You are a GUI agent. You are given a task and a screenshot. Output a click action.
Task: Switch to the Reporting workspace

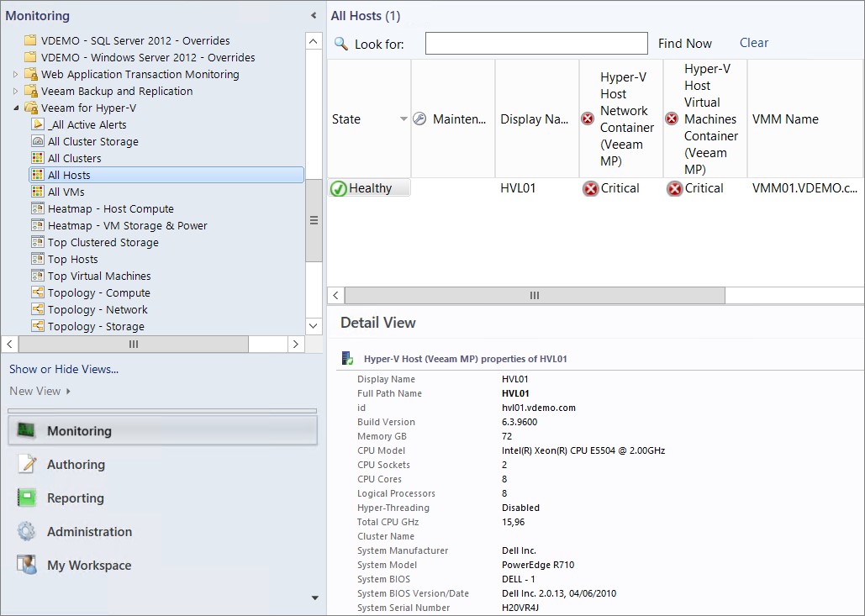tap(163, 498)
